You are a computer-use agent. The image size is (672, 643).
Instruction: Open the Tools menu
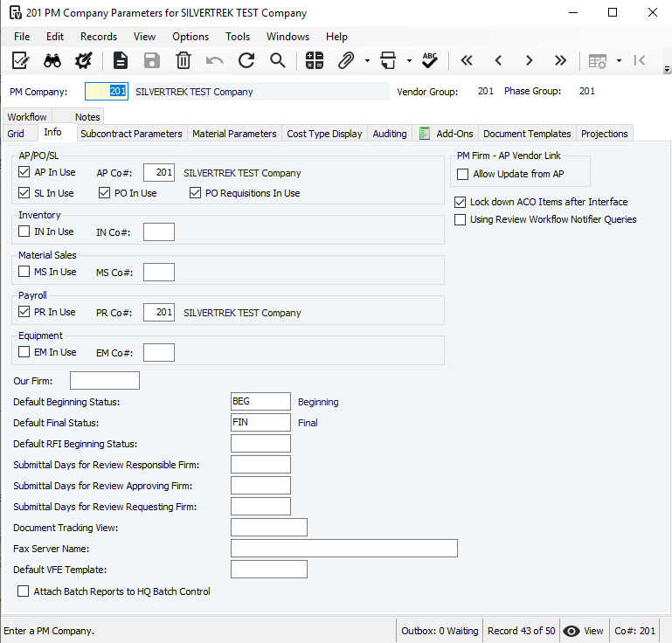click(x=238, y=37)
